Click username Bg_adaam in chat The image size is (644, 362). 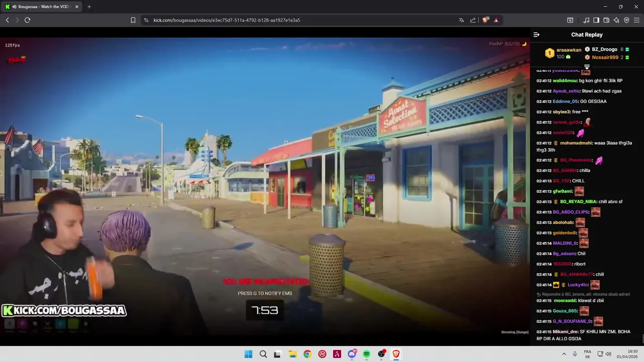pyautogui.click(x=563, y=253)
